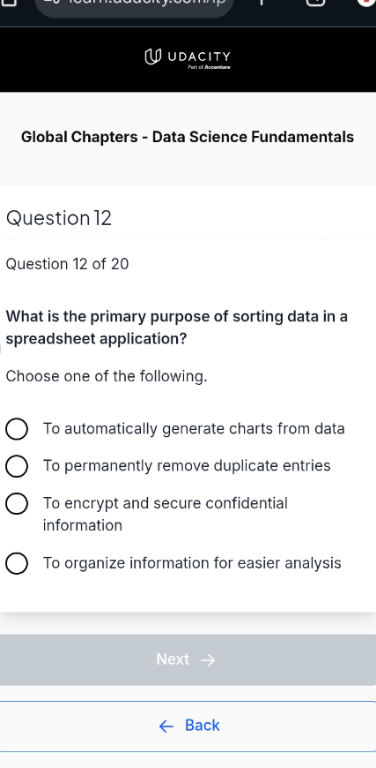Click the left arrow icon beside Back
Viewport: 376px width, 768px height.
pos(166,726)
